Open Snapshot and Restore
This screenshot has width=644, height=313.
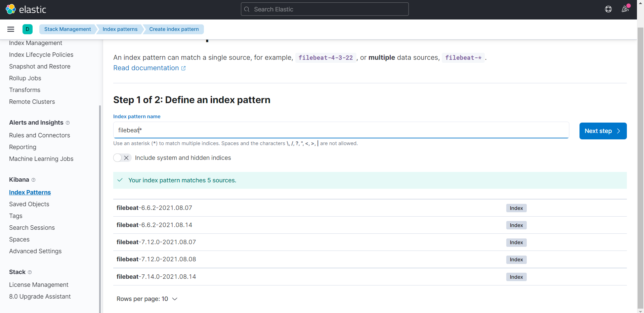pos(40,66)
